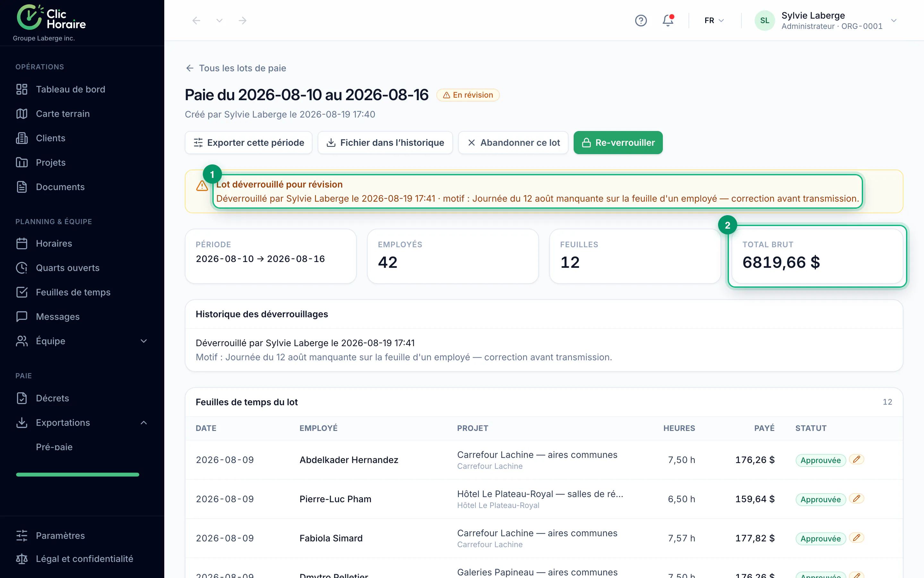This screenshot has height=578, width=924.
Task: Click employee name Fabiola Simard
Action: pos(331,538)
